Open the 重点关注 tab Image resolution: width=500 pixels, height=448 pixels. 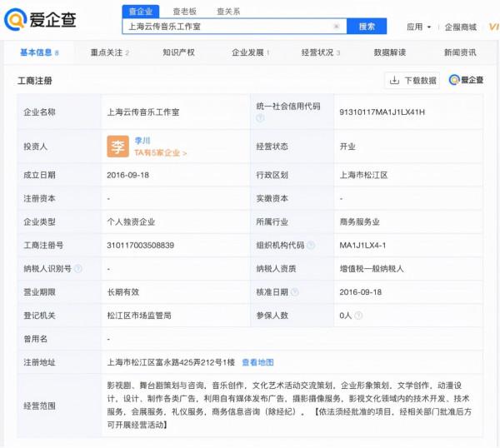tap(110, 52)
